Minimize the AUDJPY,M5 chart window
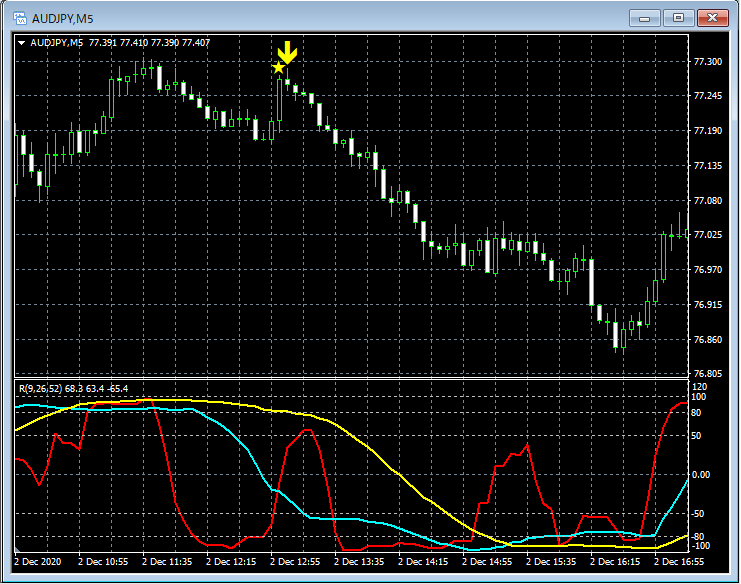741x584 pixels. 649,17
